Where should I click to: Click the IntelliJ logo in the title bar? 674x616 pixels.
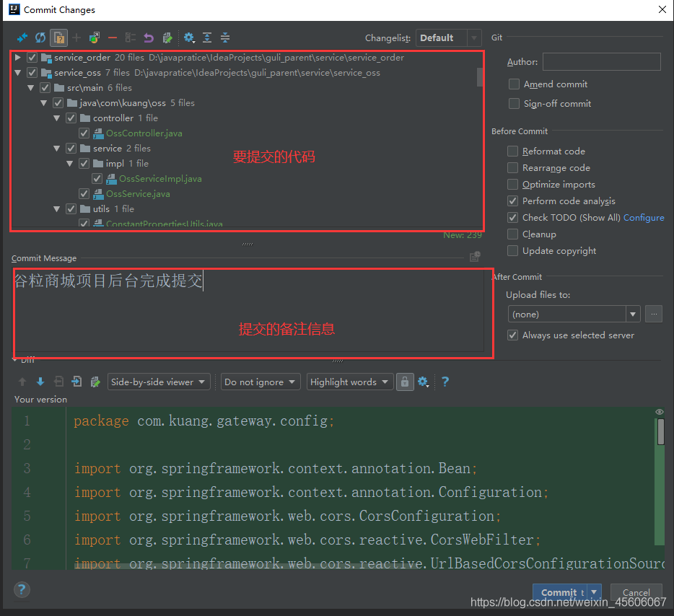pyautogui.click(x=14, y=9)
